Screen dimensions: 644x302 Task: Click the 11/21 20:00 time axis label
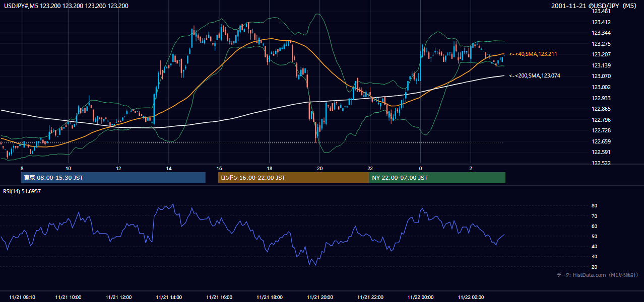point(320,297)
